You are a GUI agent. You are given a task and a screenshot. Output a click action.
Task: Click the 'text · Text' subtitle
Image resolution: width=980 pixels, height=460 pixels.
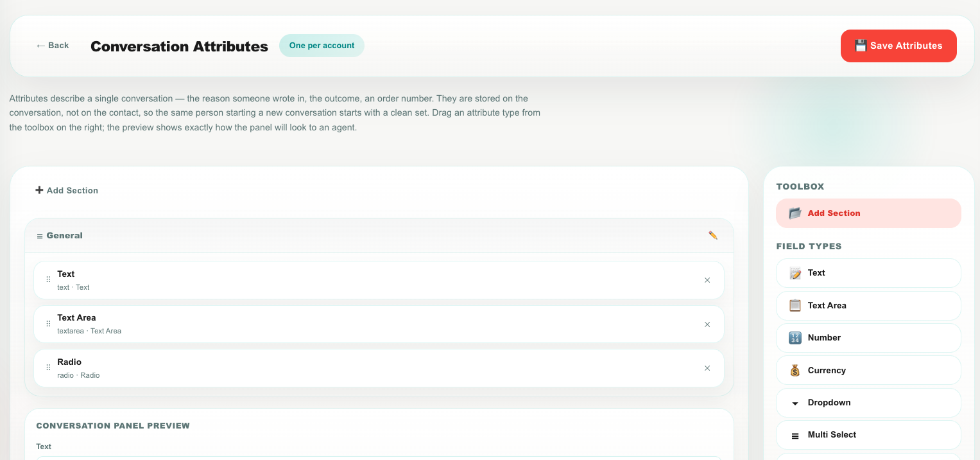73,287
